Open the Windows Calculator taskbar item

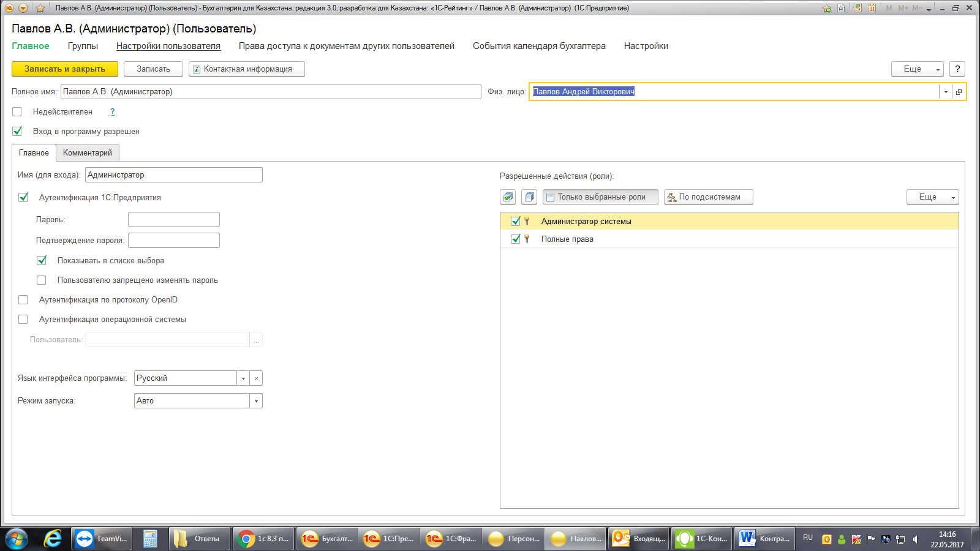(x=150, y=539)
